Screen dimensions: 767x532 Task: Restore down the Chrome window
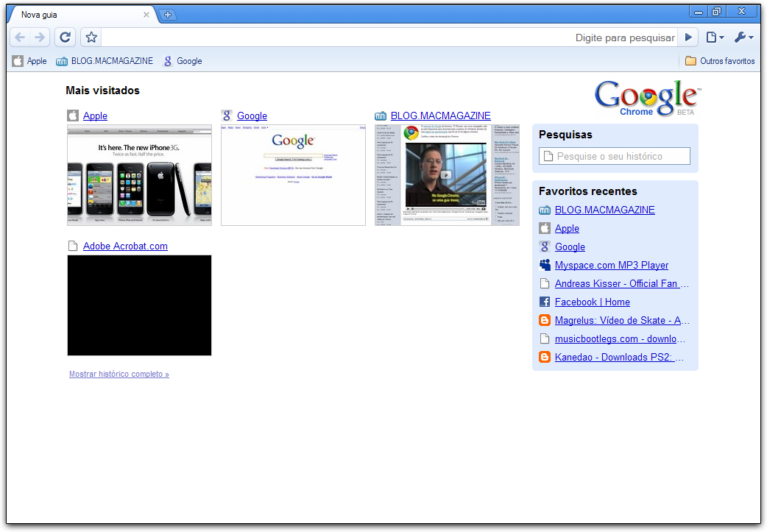[x=717, y=12]
